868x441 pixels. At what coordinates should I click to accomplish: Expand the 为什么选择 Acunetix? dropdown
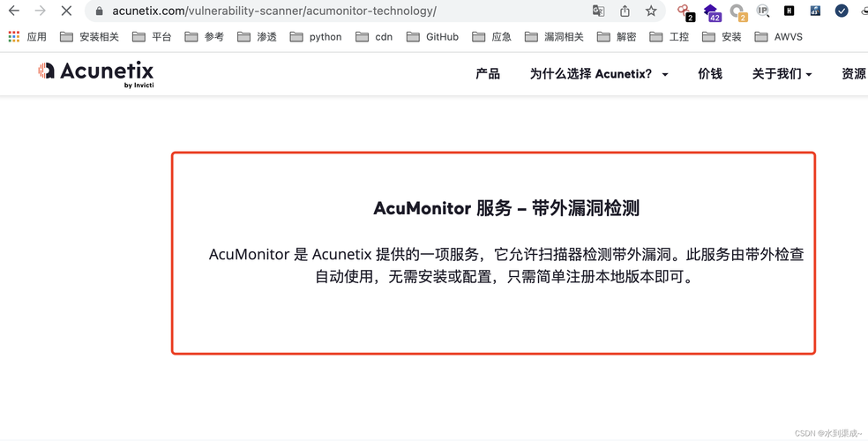(x=599, y=74)
